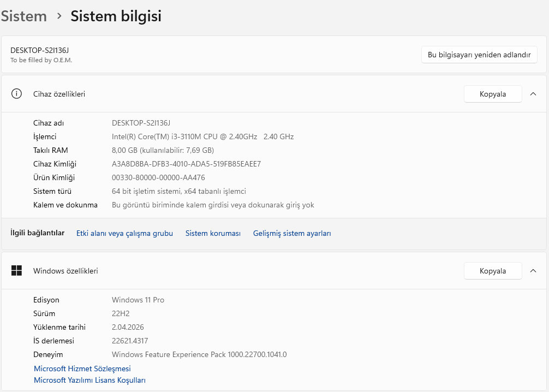This screenshot has width=549, height=392.
Task: Click the info icon beside Cihaz özellikleri
Action: click(x=16, y=94)
